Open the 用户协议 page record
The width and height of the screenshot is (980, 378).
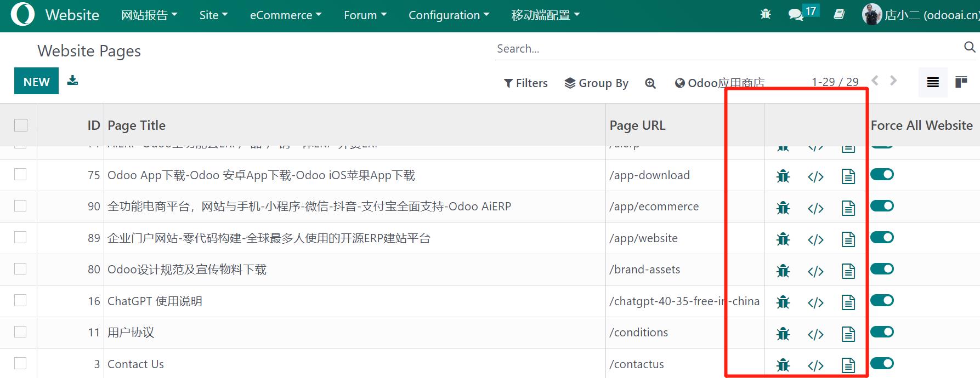point(131,333)
